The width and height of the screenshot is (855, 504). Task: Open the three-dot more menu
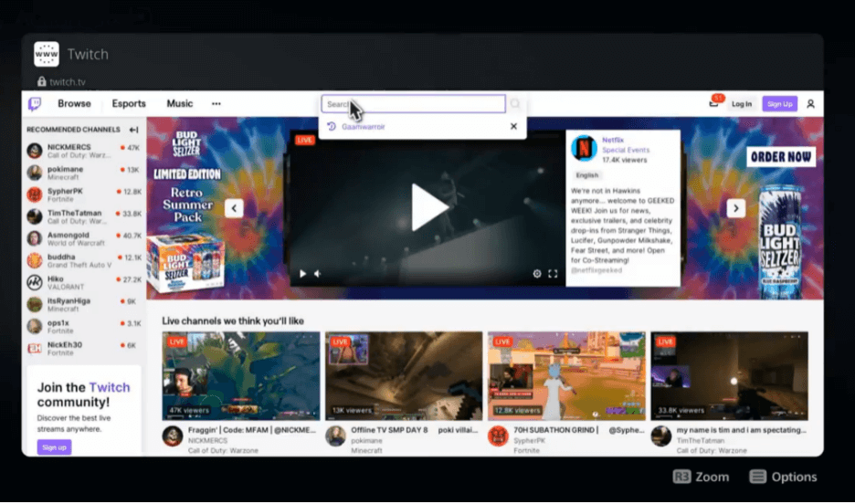tap(216, 103)
